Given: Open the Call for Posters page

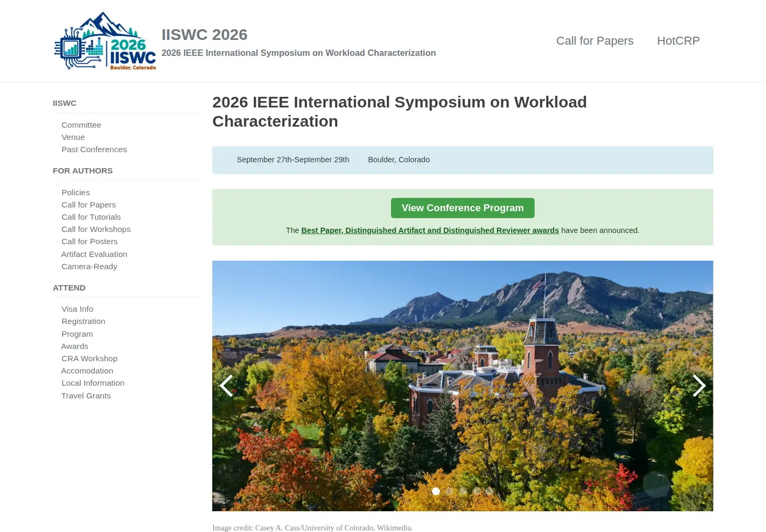Looking at the screenshot, I should tap(89, 242).
